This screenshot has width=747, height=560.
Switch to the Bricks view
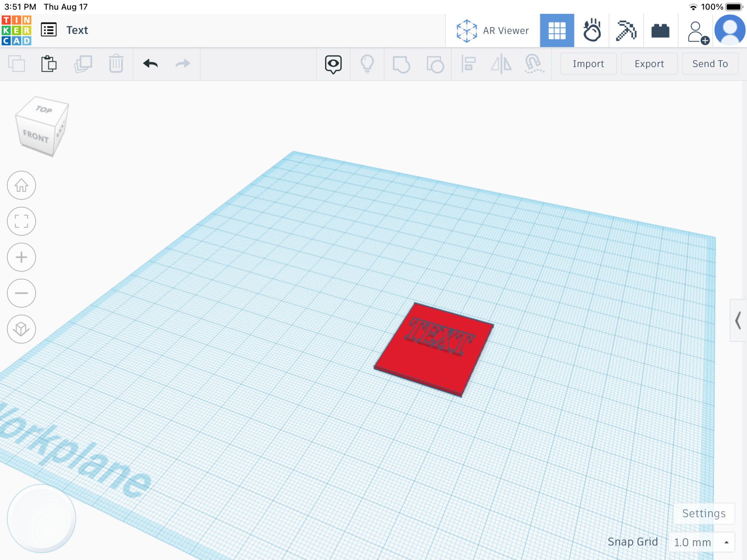pos(660,31)
